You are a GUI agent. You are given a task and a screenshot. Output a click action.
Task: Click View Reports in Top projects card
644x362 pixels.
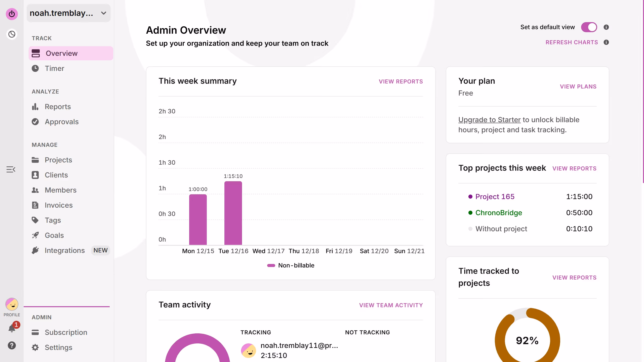click(574, 168)
